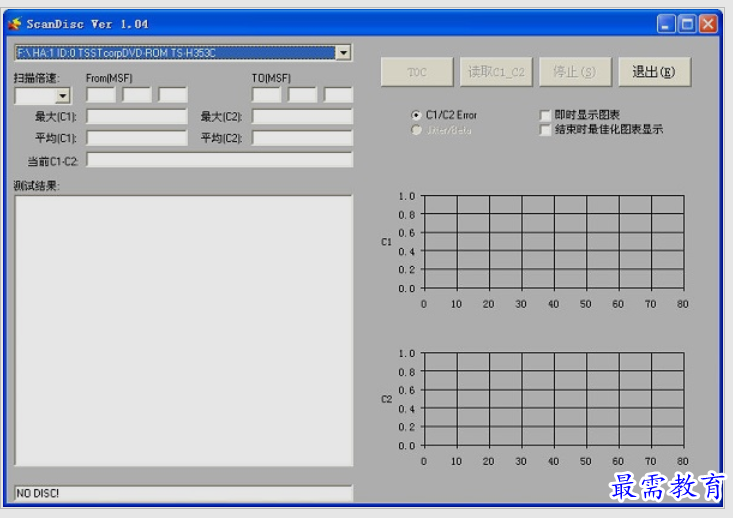This screenshot has height=518, width=733.
Task: Click the third From(MSF) input box
Action: coord(173,95)
